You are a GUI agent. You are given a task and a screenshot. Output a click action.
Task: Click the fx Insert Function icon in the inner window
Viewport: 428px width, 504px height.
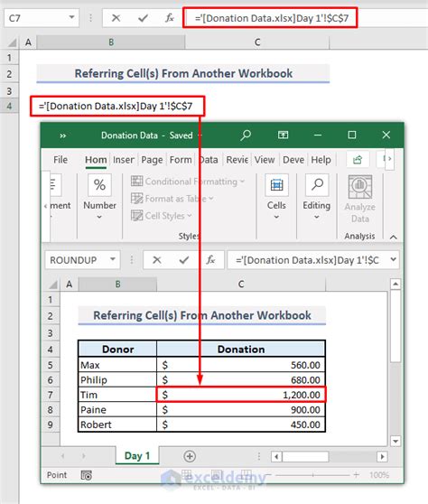(x=210, y=260)
